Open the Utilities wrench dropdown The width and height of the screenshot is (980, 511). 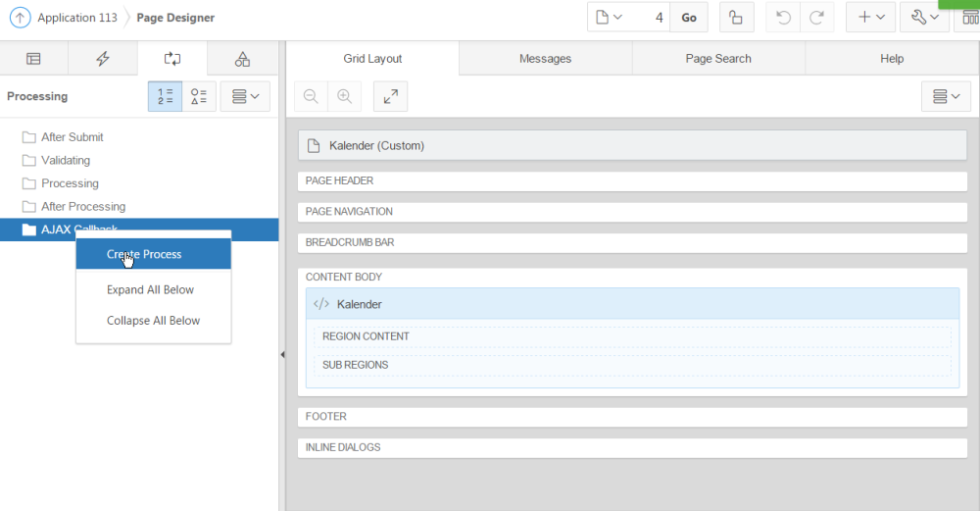924,18
